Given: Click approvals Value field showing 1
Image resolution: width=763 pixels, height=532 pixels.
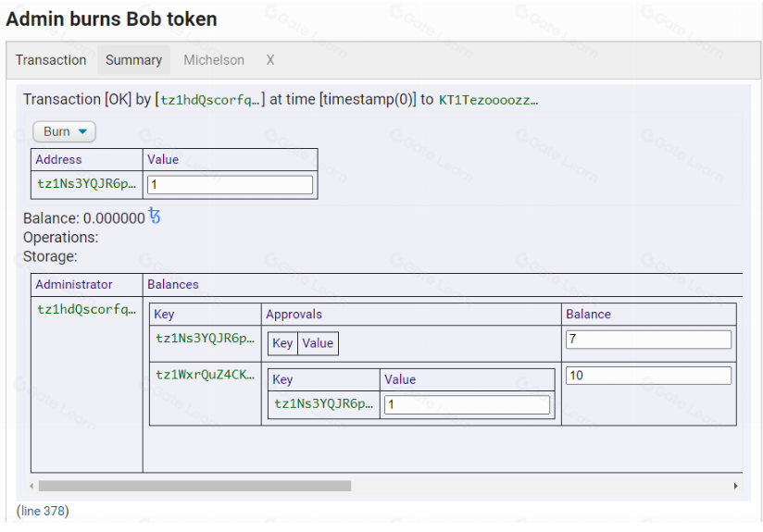Looking at the screenshot, I should click(467, 404).
